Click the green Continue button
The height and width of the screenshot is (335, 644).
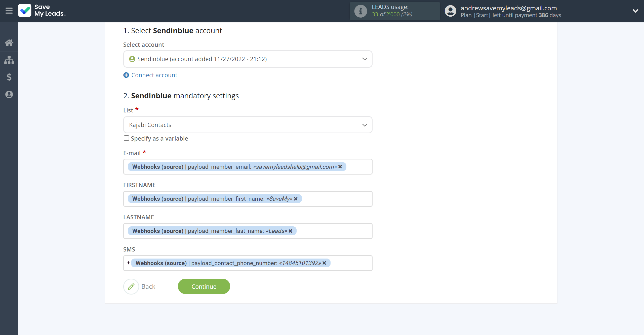(204, 286)
